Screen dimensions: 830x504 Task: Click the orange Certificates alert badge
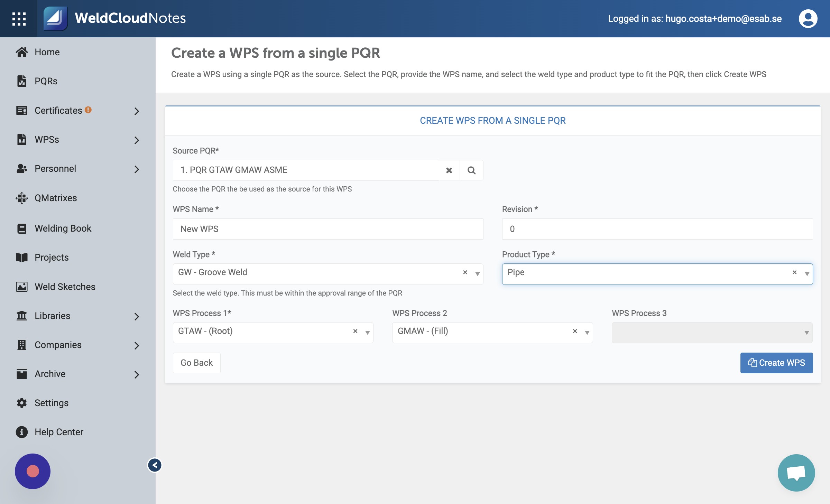88,110
